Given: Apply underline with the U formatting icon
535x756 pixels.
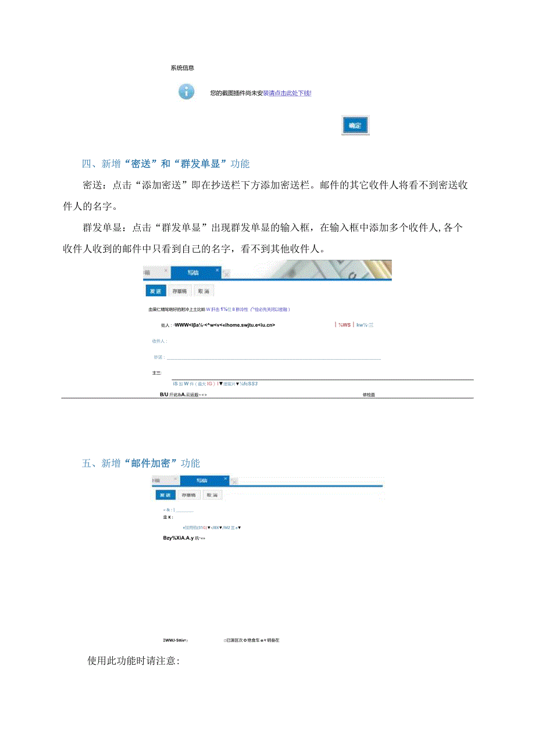Looking at the screenshot, I should 166,394.
